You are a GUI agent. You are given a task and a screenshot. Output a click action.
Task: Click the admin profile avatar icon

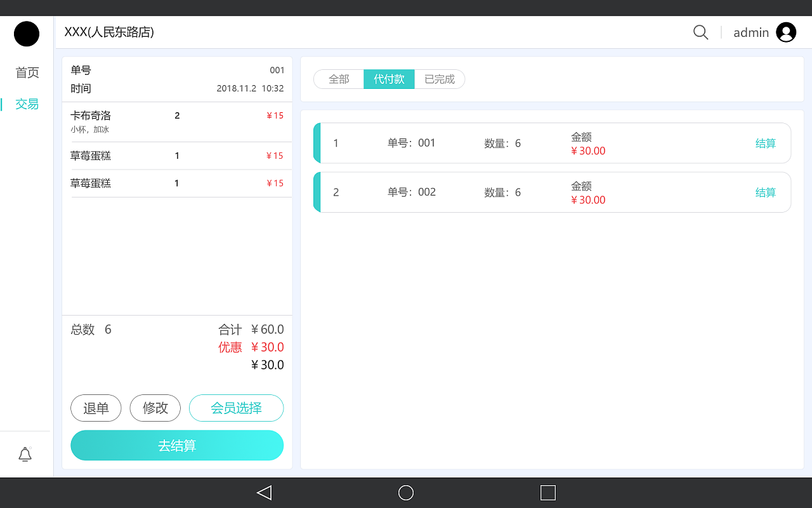click(786, 32)
